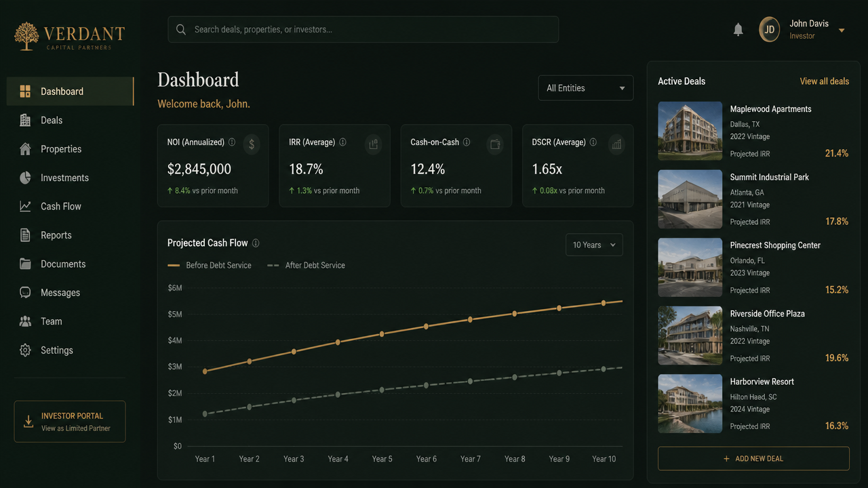This screenshot has width=868, height=488.
Task: Click the Messages chat bubble icon
Action: (25, 293)
